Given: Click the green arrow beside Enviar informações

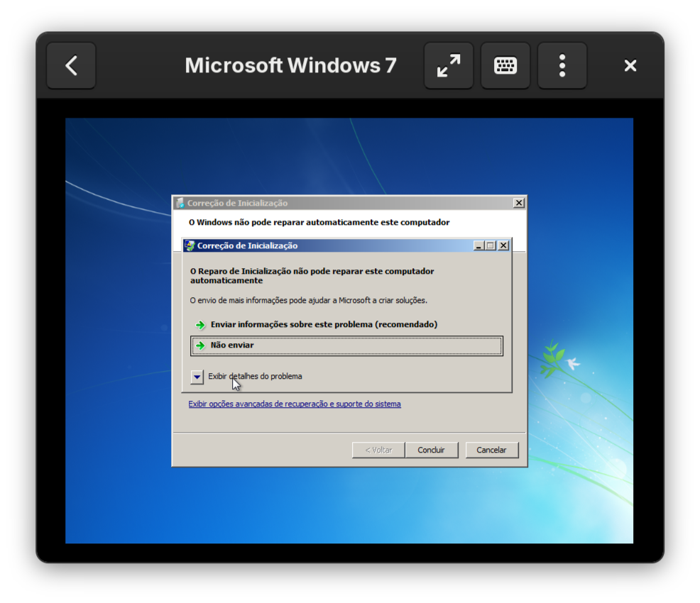Looking at the screenshot, I should (x=200, y=325).
